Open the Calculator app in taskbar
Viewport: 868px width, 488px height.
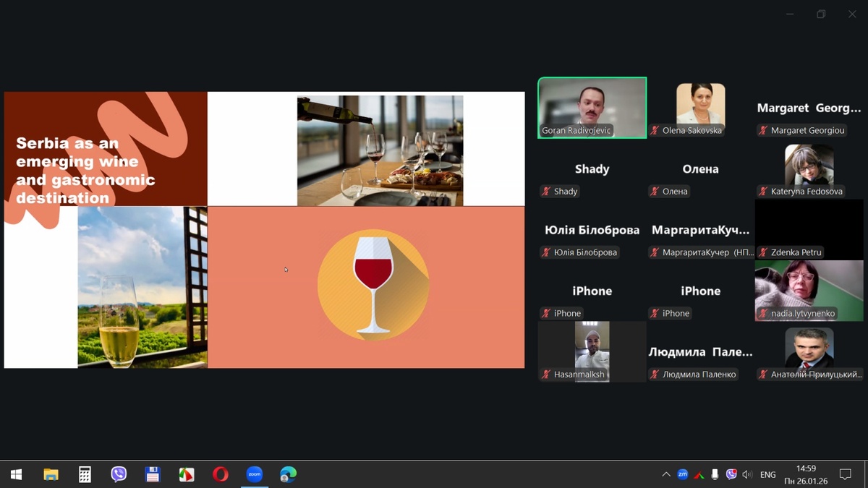click(x=85, y=474)
